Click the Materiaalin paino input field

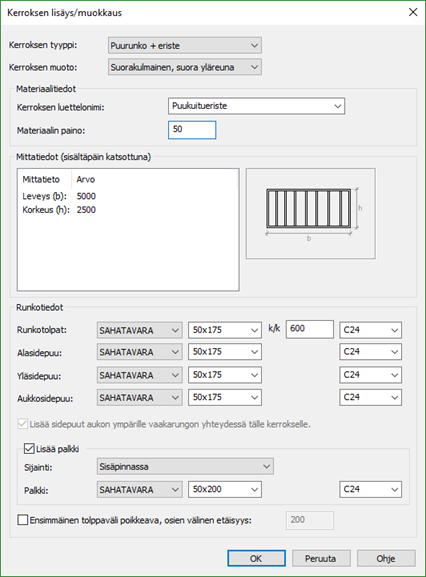point(192,130)
